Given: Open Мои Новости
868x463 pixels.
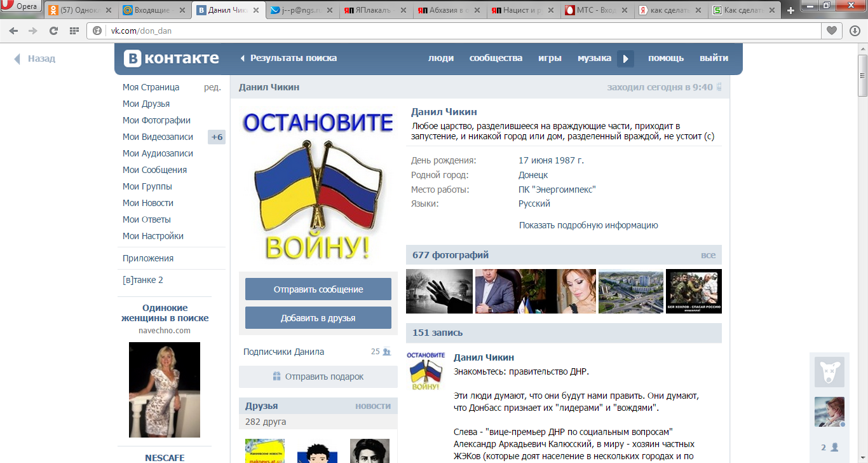Looking at the screenshot, I should (148, 203).
